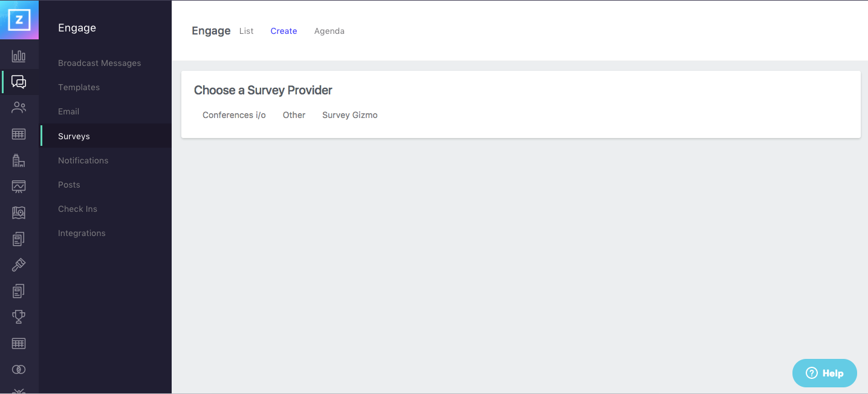Click the Engage heading in top bar
This screenshot has height=394, width=868.
(x=211, y=31)
